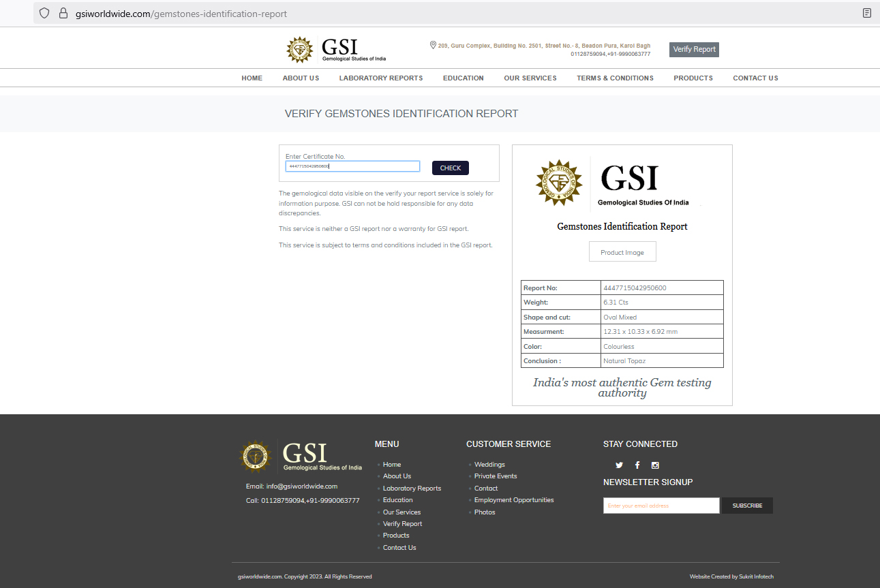Click the browser address bar URL
Viewport: 880px width, 588px height.
click(x=181, y=13)
